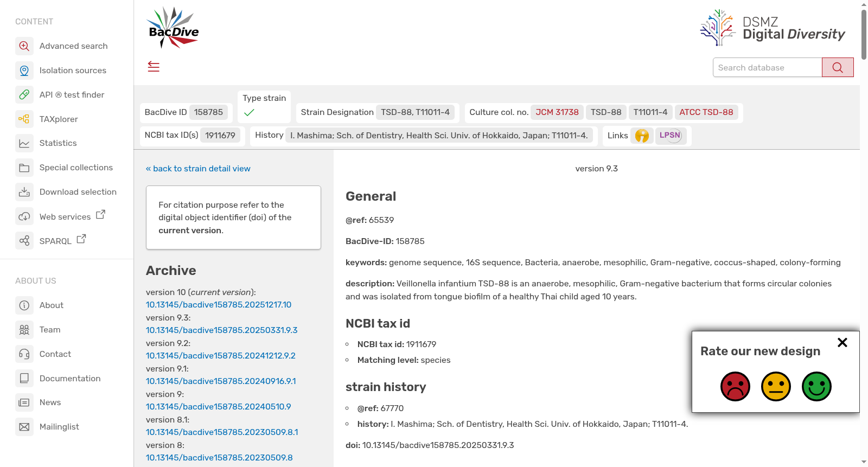Image resolution: width=868 pixels, height=467 pixels.
Task: Click the yellow Links icon
Action: tap(642, 136)
